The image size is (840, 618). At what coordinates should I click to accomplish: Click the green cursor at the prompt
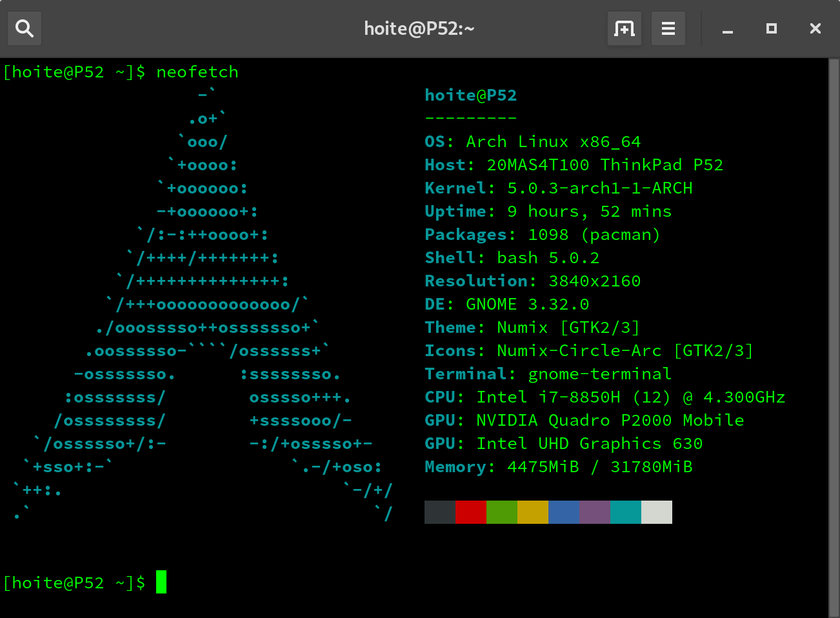coord(161,582)
